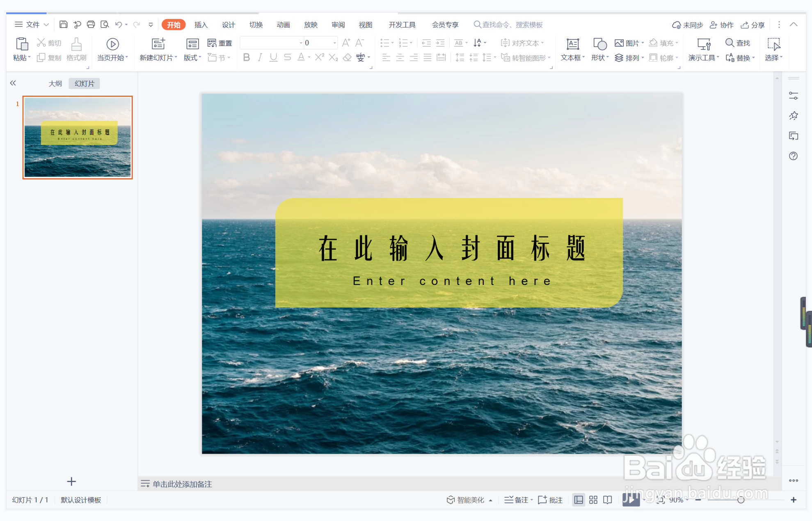
Task: Toggle italic formatting
Action: pyautogui.click(x=259, y=57)
